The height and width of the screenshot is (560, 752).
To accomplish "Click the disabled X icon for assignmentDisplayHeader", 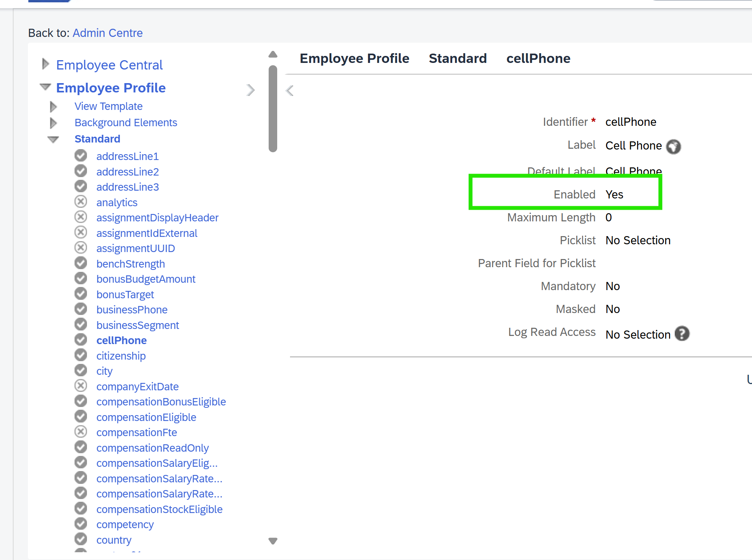I will (x=81, y=217).
